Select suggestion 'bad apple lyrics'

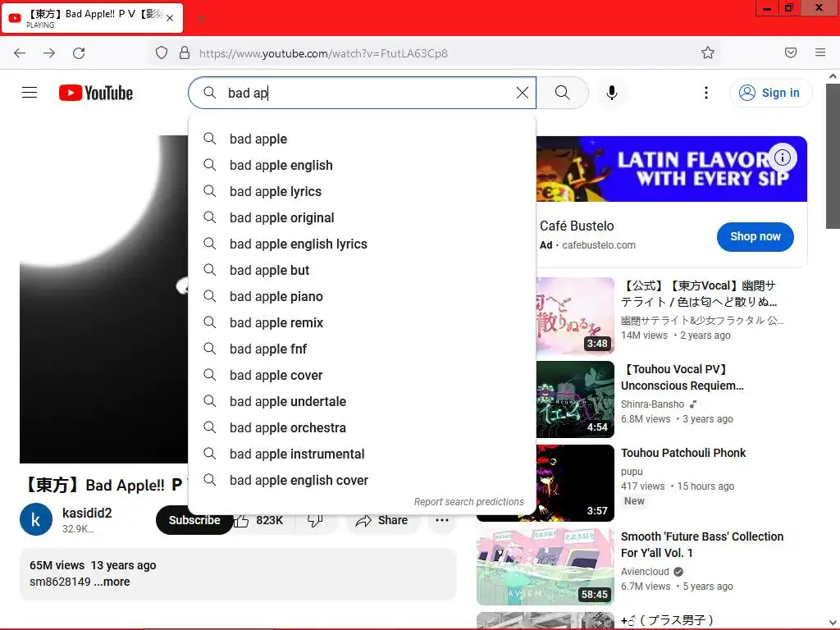(362, 191)
